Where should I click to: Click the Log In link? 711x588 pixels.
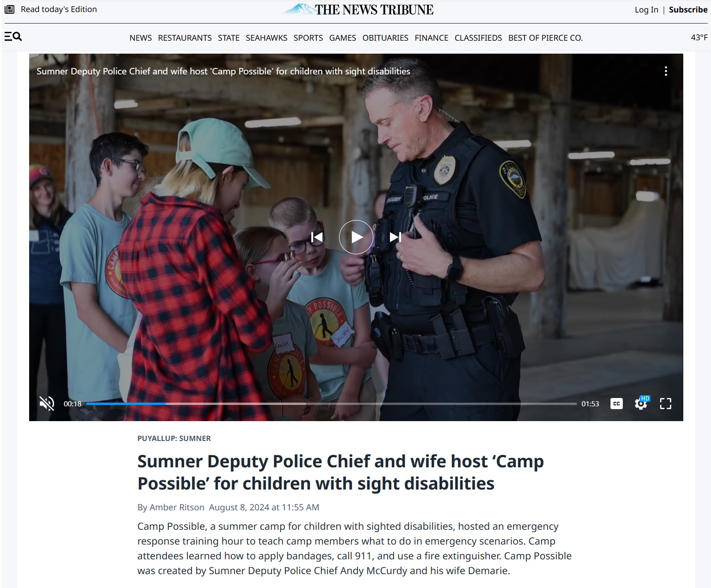point(646,10)
